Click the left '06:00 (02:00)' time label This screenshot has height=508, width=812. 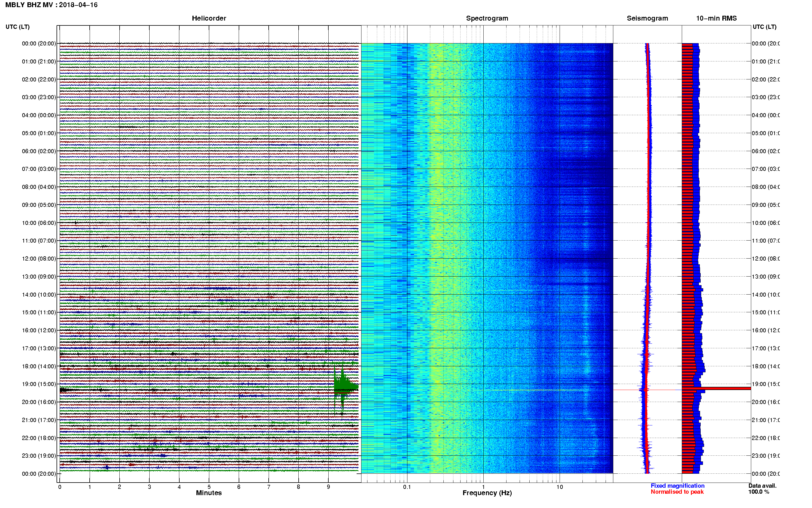tap(39, 151)
